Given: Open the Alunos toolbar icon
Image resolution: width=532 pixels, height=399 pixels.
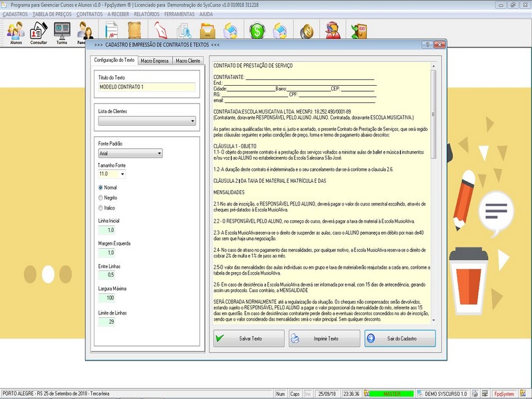Looking at the screenshot, I should (x=15, y=33).
